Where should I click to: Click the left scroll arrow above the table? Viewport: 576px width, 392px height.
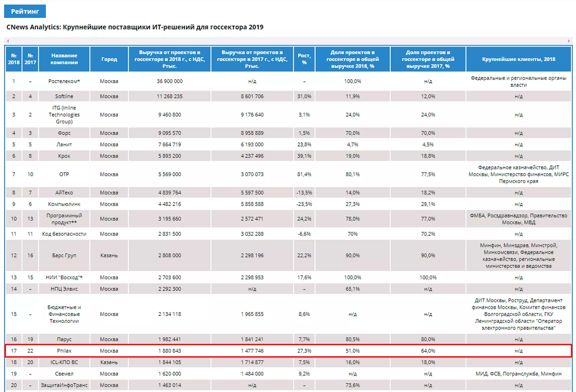[8, 41]
